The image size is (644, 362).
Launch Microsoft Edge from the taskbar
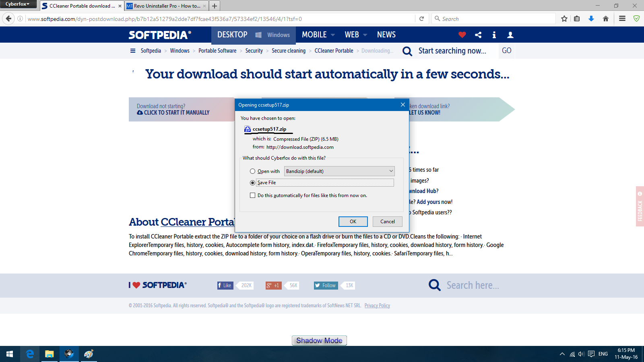(x=30, y=354)
